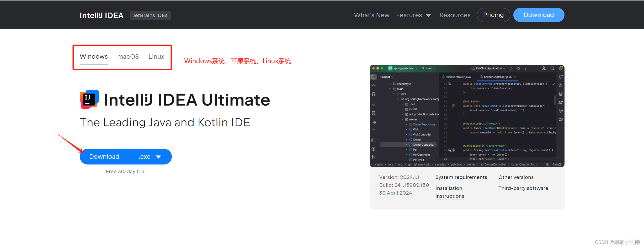
Task: Select OwnerRepository in the project tree
Action: tap(422, 124)
